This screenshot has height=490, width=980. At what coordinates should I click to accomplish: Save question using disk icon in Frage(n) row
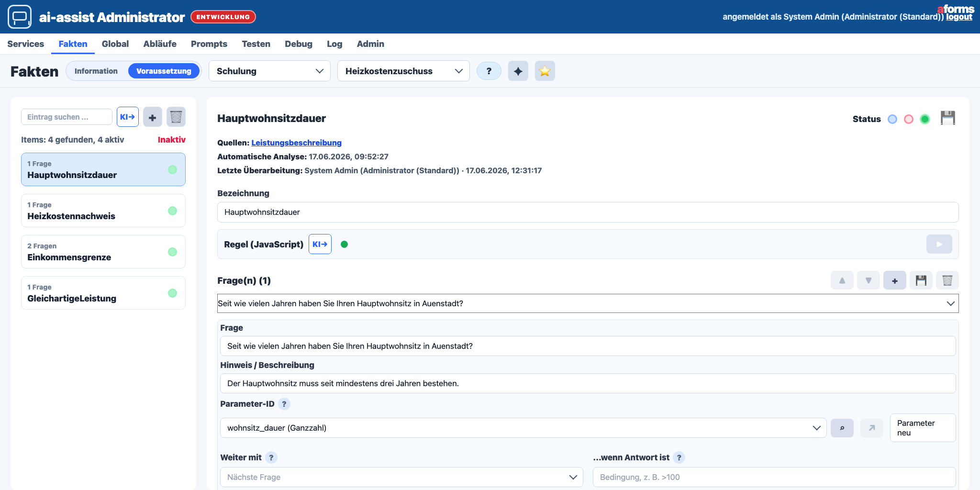pos(921,280)
